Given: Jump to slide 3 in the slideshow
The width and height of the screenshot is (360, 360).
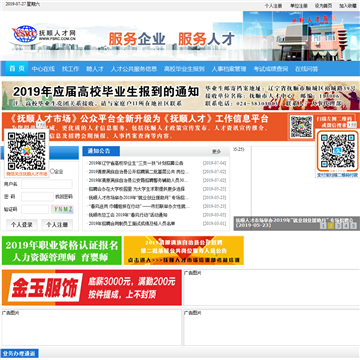Looking at the screenshot, I should click(x=338, y=226).
